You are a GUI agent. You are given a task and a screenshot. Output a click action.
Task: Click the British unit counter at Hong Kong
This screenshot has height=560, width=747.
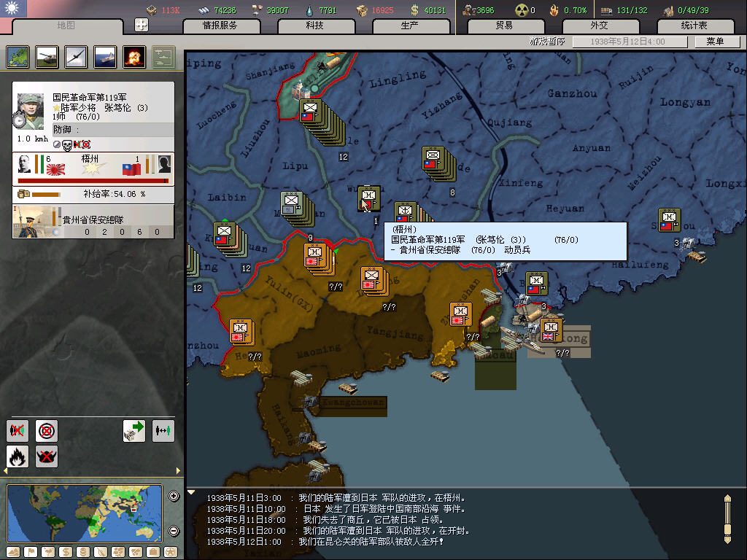point(551,330)
